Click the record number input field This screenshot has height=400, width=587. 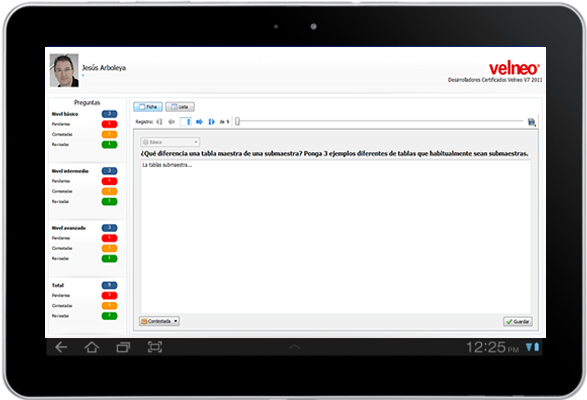[x=186, y=121]
